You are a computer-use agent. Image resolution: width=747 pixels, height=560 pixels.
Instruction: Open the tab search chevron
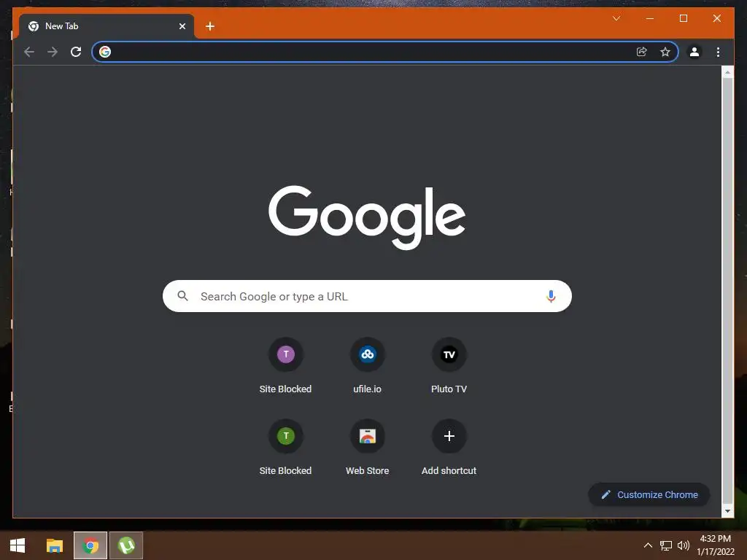[x=616, y=18]
